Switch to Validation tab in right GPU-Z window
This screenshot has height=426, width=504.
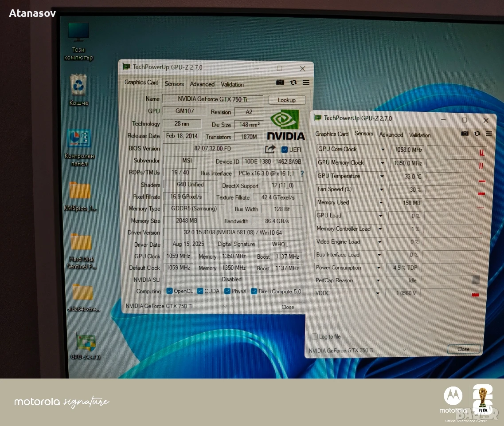click(420, 135)
